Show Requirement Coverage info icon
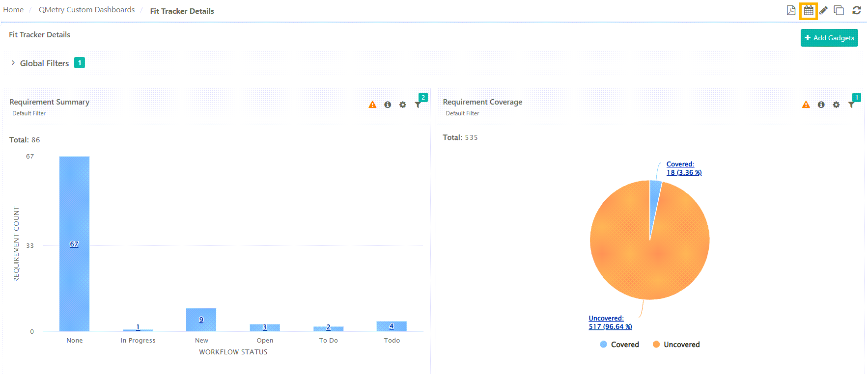This screenshot has width=868, height=374. [821, 105]
